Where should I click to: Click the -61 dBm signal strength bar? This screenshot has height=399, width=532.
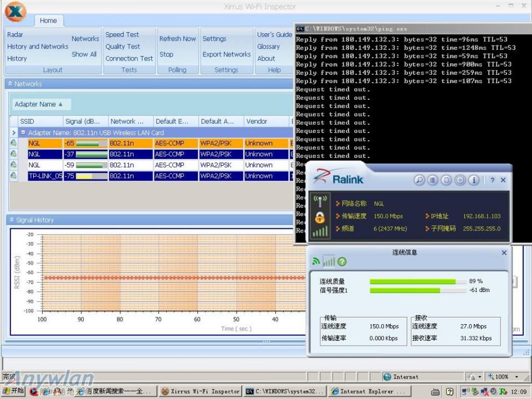(x=418, y=290)
